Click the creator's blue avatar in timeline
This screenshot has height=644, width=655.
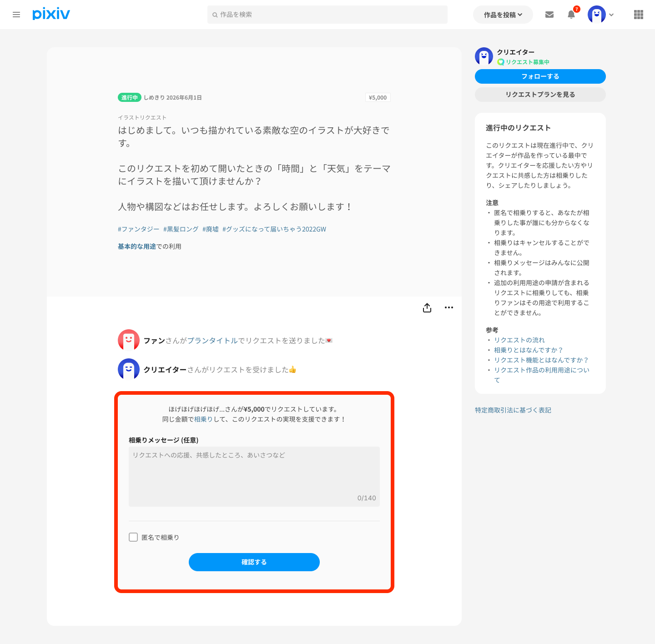pyautogui.click(x=129, y=369)
